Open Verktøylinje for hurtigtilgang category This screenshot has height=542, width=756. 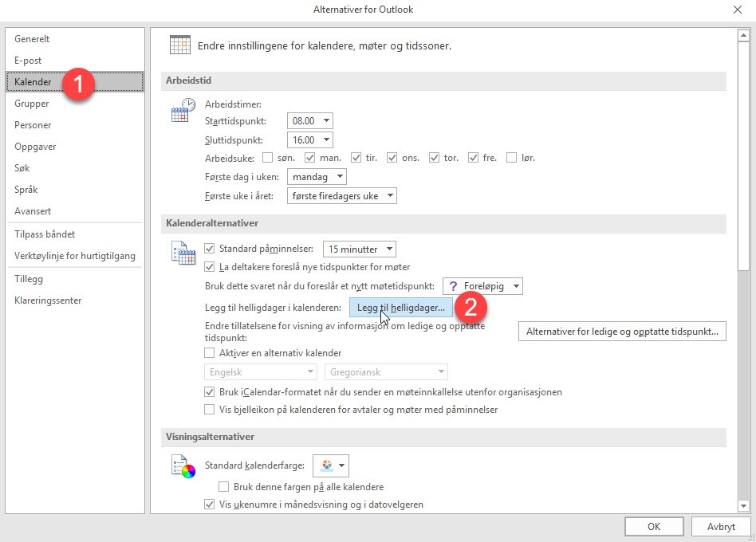point(75,256)
